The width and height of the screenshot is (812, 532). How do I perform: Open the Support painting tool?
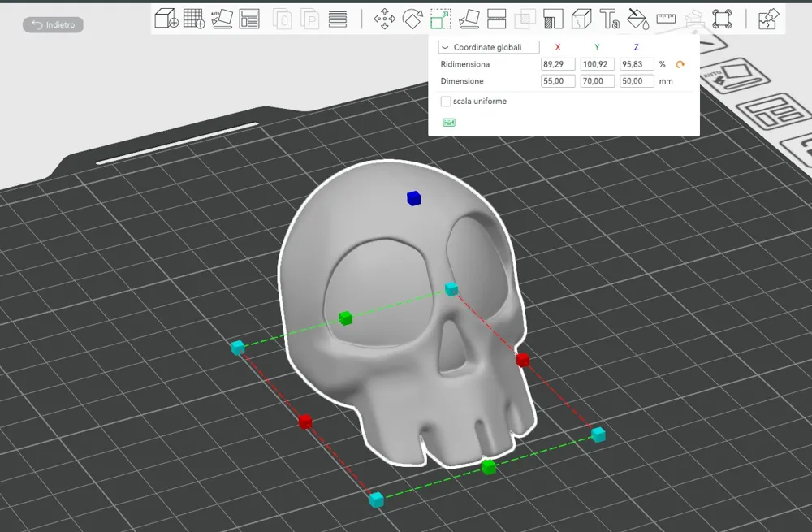click(553, 19)
